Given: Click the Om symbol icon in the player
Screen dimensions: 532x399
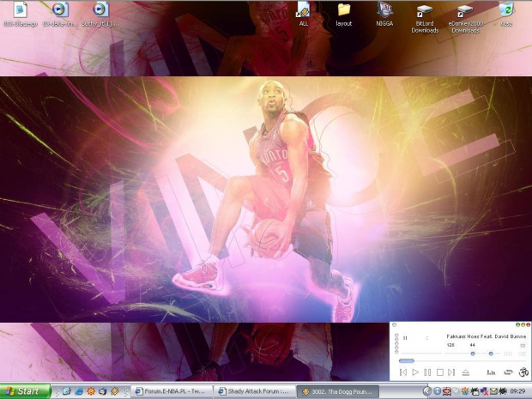Looking at the screenshot, I should coord(523,372).
